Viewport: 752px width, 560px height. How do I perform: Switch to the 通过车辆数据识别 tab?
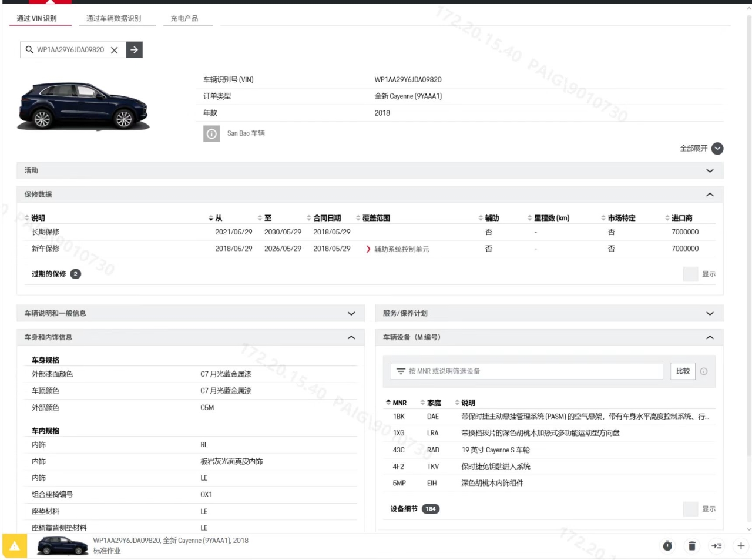[113, 18]
